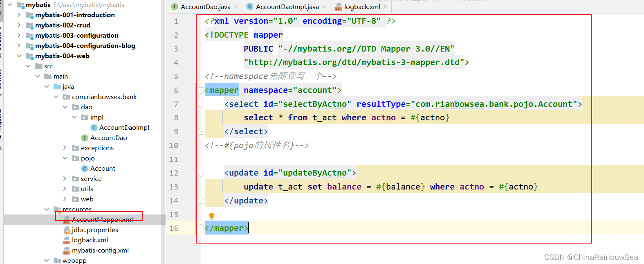
Task: Click the jdbc.properties file icon
Action: [67, 230]
